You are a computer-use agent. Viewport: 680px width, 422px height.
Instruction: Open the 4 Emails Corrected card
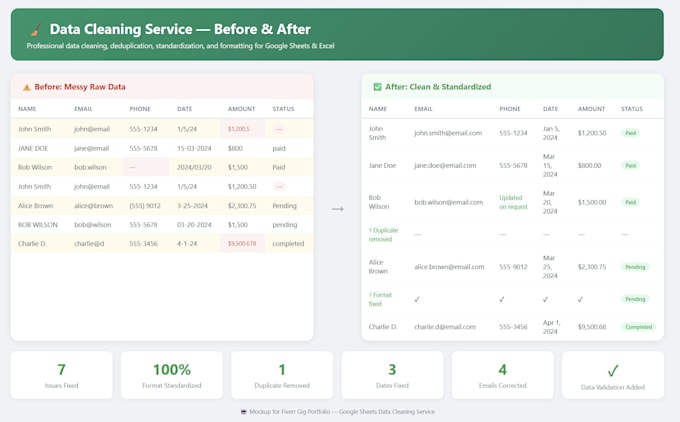[x=503, y=375]
